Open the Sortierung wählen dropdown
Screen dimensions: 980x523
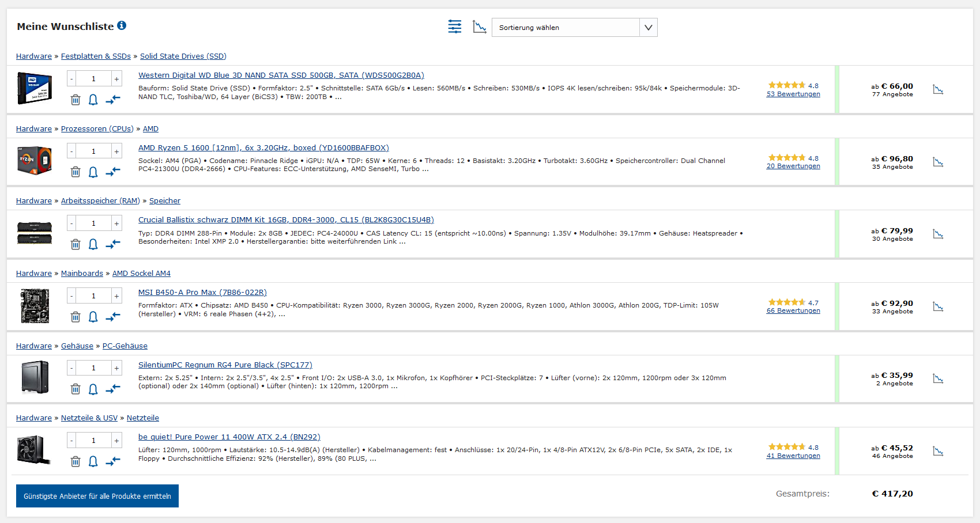574,27
